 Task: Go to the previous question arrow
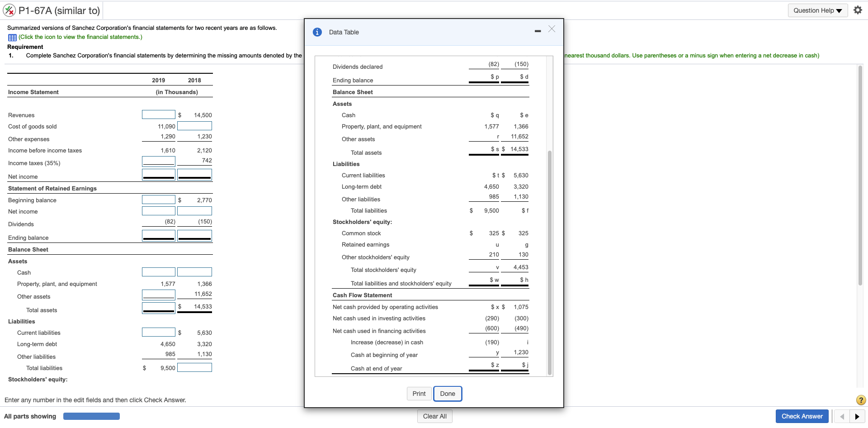(x=842, y=416)
